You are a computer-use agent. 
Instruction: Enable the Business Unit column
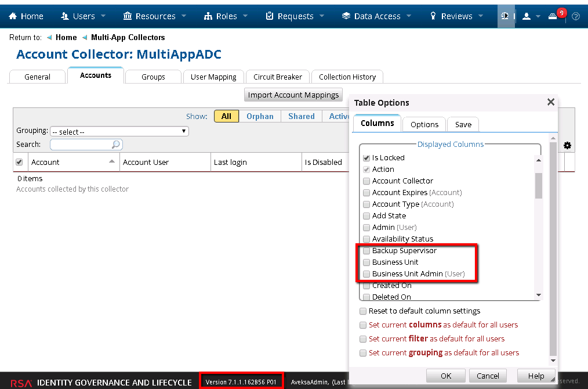click(366, 262)
